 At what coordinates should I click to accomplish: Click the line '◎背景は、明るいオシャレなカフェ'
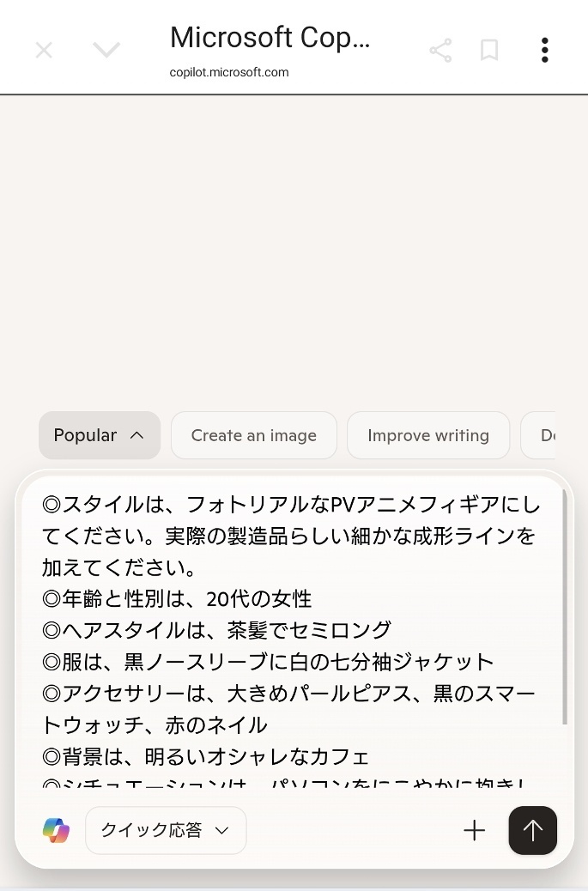coord(206,756)
